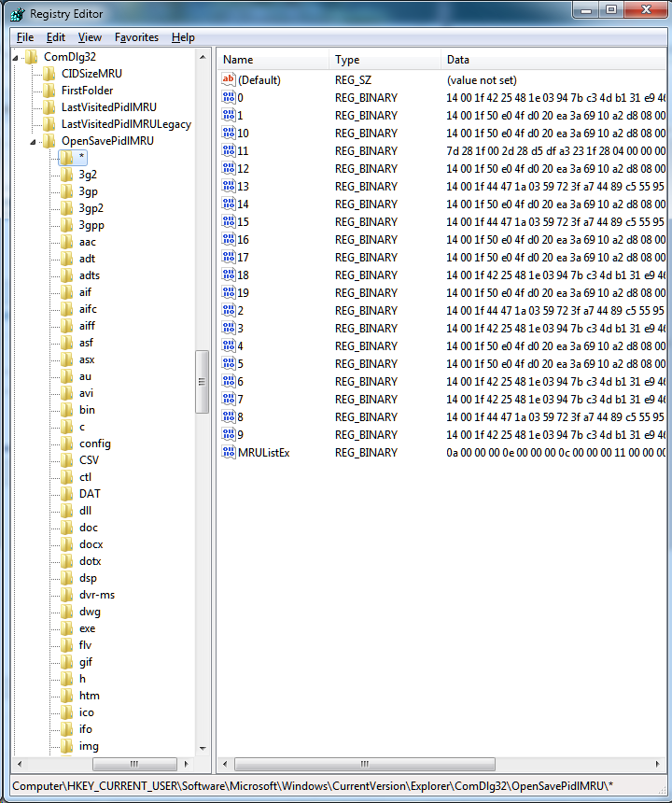This screenshot has width=672, height=803.
Task: Select the value named 10
Action: (243, 134)
